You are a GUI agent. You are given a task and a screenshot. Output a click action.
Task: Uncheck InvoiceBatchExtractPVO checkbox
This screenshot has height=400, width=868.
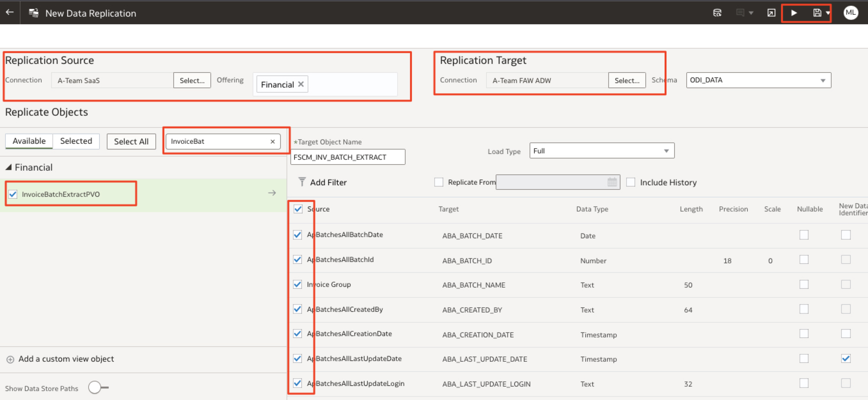[13, 194]
